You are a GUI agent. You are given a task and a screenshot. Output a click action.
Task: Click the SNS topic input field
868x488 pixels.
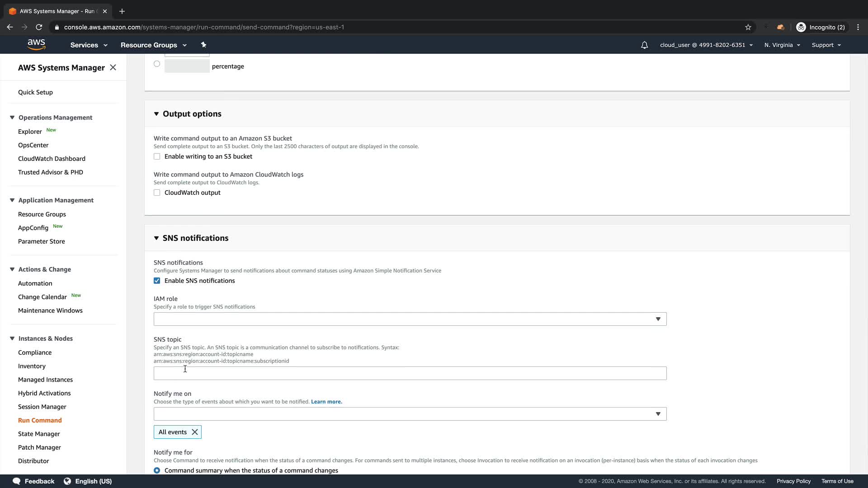click(410, 373)
